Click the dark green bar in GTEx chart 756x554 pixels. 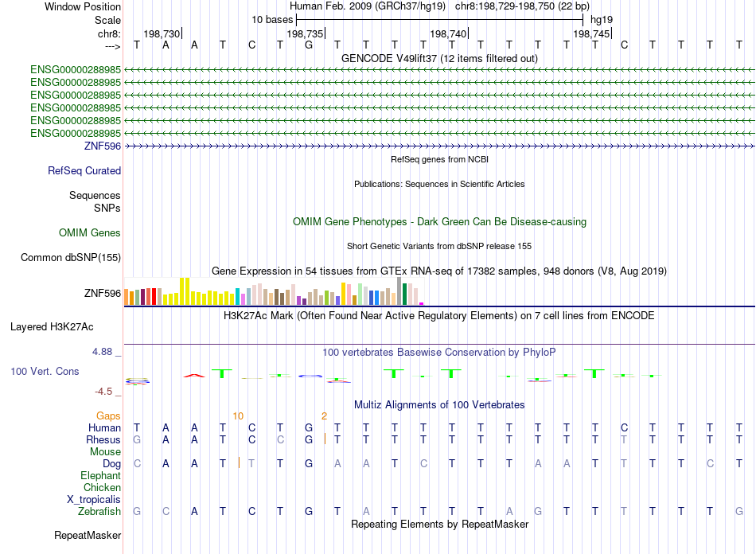(x=404, y=295)
